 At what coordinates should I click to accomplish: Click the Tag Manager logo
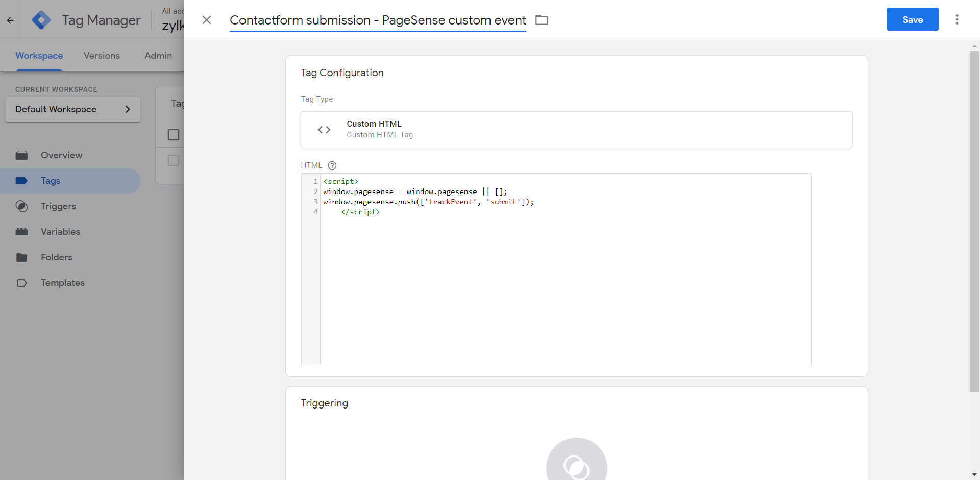(41, 20)
